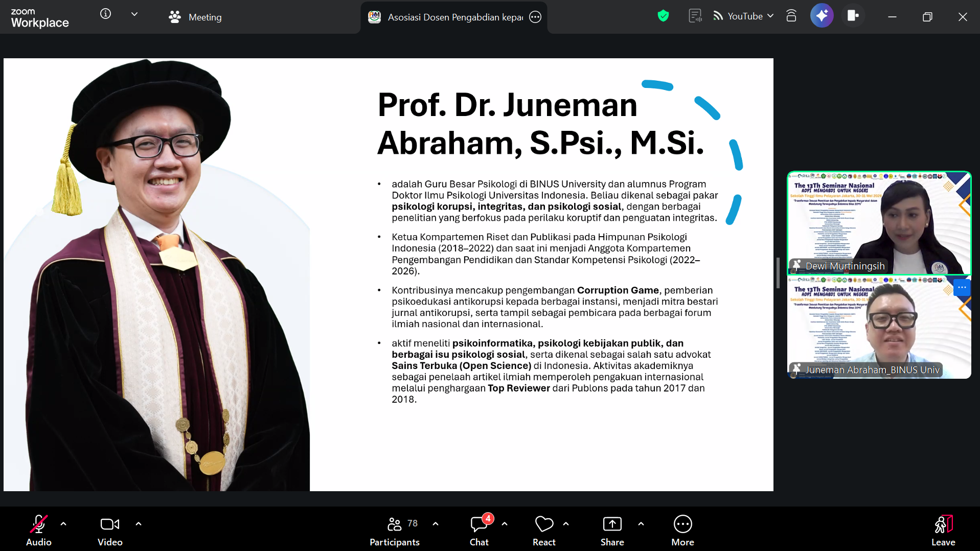The width and height of the screenshot is (980, 551).
Task: Open blue ellipsis on Juneman's video tile
Action: (x=962, y=287)
